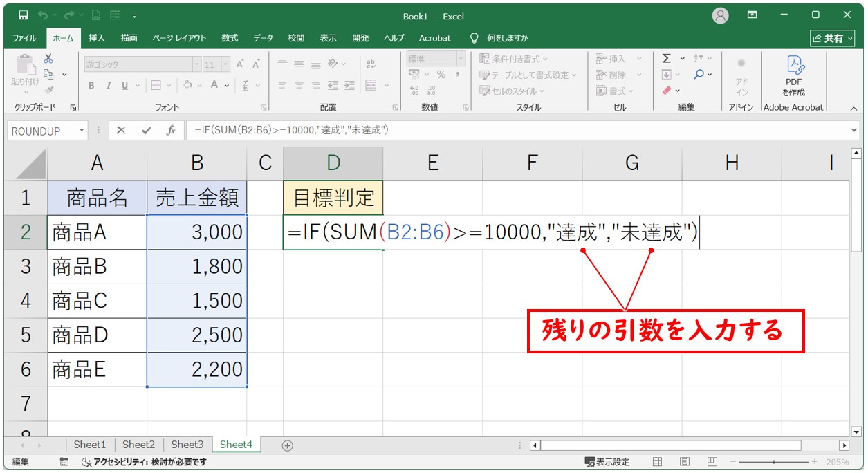Image resolution: width=868 pixels, height=473 pixels.
Task: Click the Find and Select magnifier icon
Action: coord(699,75)
